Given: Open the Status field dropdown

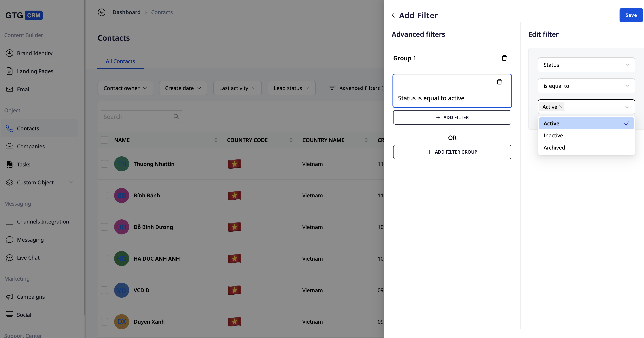Looking at the screenshot, I should tap(586, 65).
